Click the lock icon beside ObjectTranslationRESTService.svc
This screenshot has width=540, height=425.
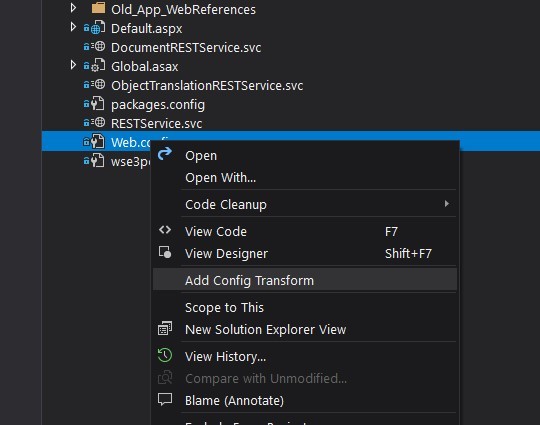(86, 85)
